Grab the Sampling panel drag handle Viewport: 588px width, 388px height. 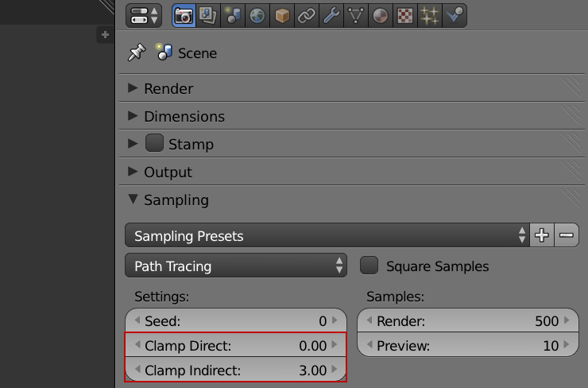click(x=571, y=199)
